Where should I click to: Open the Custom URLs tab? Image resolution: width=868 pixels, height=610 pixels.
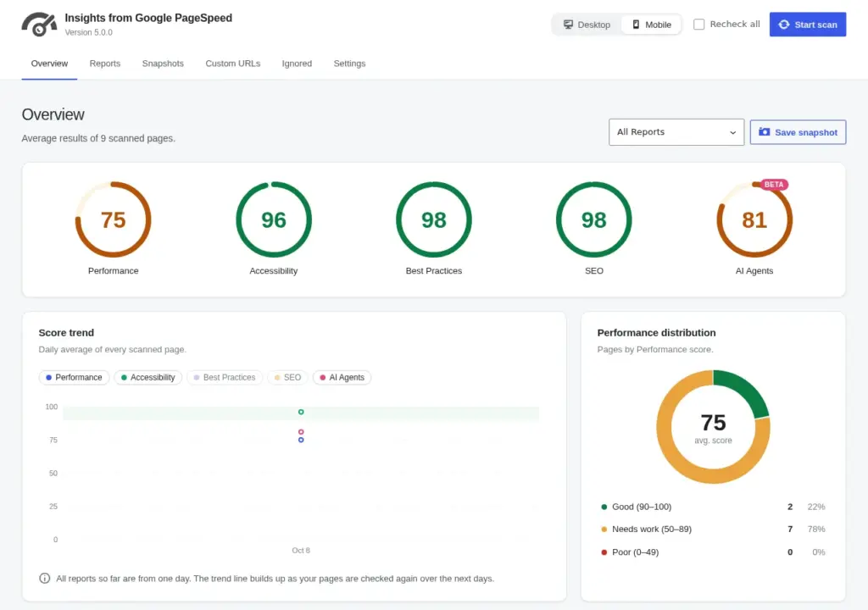tap(232, 64)
